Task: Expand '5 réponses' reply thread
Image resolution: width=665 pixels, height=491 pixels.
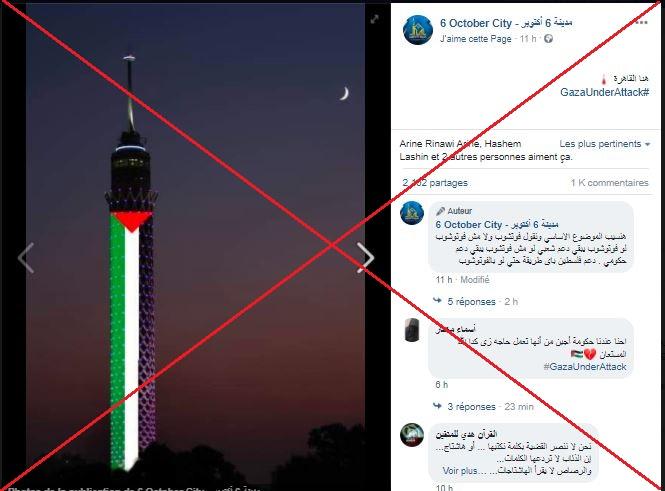Action: coord(471,301)
